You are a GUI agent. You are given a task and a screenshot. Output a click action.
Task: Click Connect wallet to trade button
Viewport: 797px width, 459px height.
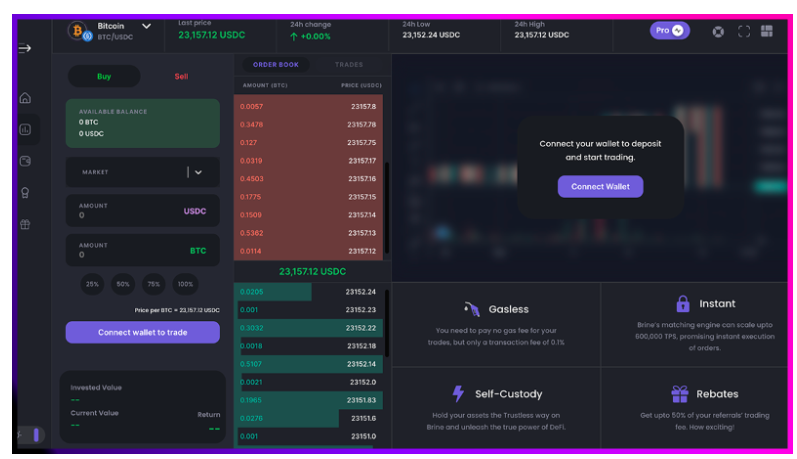[142, 332]
